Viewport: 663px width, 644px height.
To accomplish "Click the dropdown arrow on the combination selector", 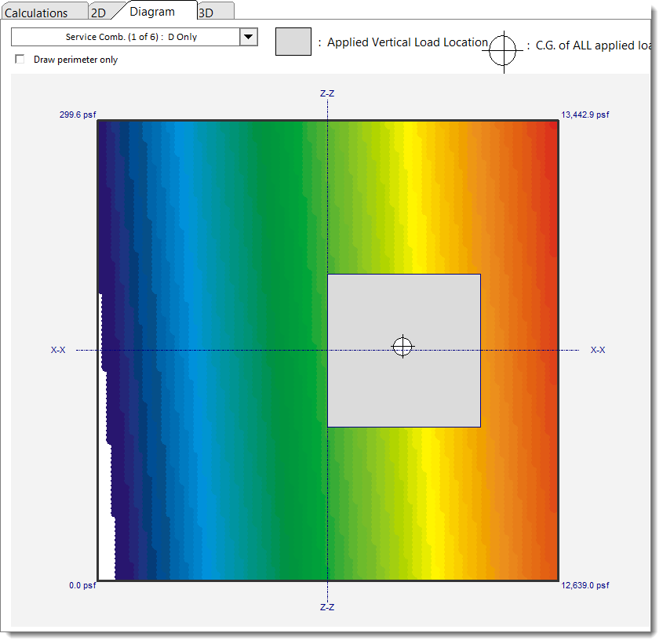I will [249, 37].
